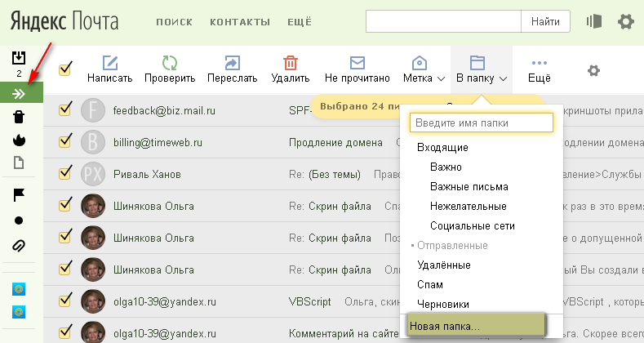Open the Продление домена email

point(335,143)
